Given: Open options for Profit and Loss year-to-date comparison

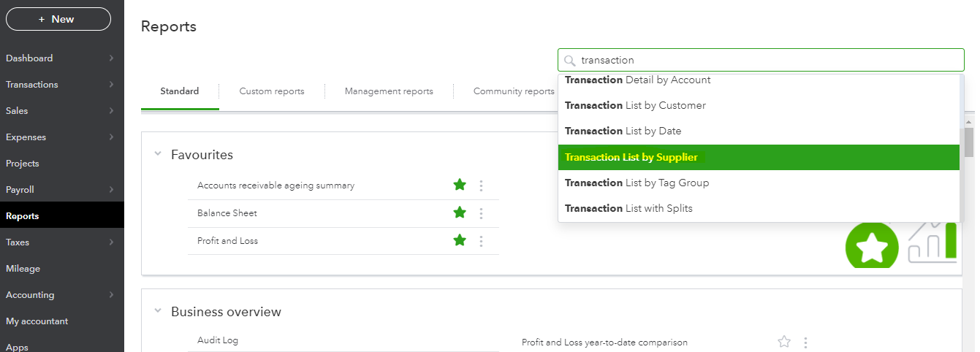Looking at the screenshot, I should point(805,343).
